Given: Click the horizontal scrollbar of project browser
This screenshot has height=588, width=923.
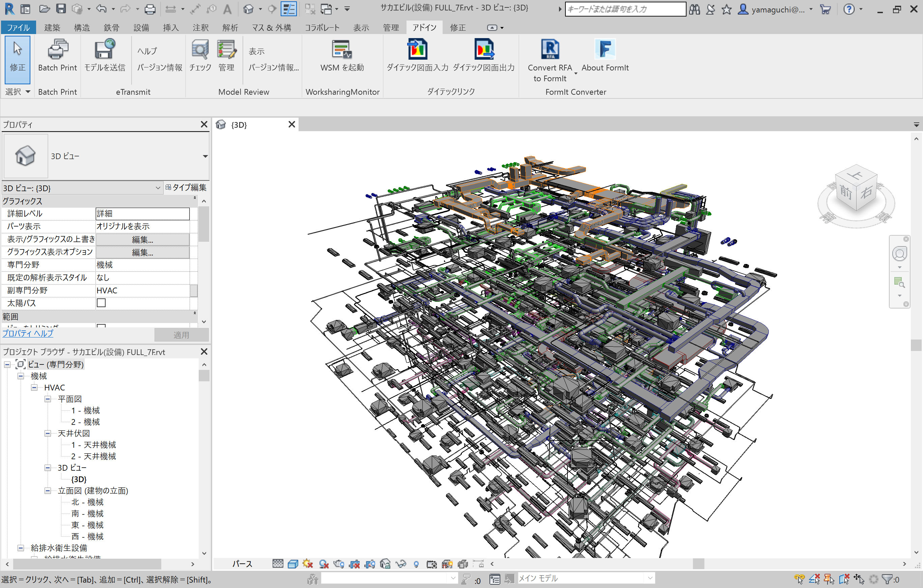Looking at the screenshot, I should (x=87, y=564).
